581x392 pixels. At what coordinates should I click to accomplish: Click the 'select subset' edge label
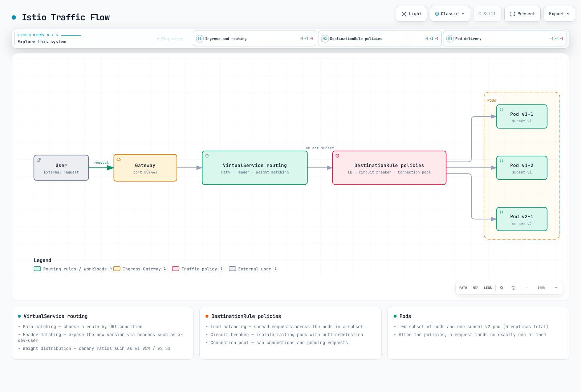[x=320, y=148]
